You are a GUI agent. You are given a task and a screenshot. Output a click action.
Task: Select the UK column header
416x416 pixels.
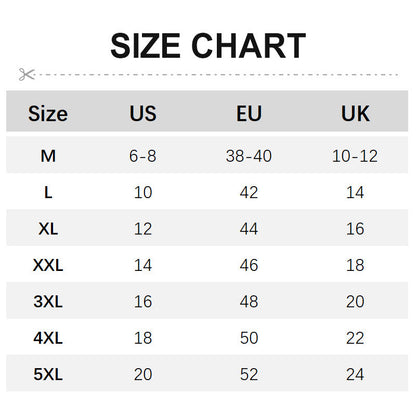click(x=355, y=114)
